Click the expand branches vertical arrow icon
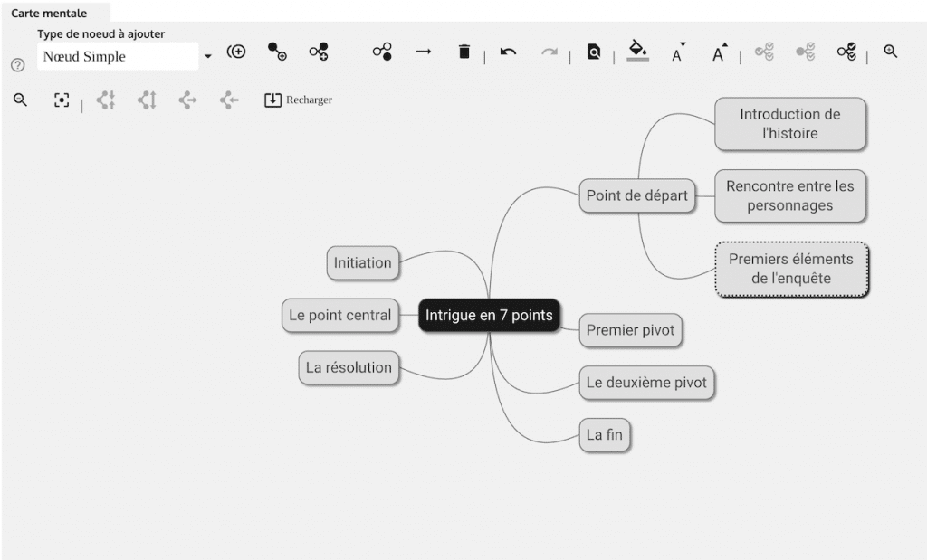 coord(148,100)
